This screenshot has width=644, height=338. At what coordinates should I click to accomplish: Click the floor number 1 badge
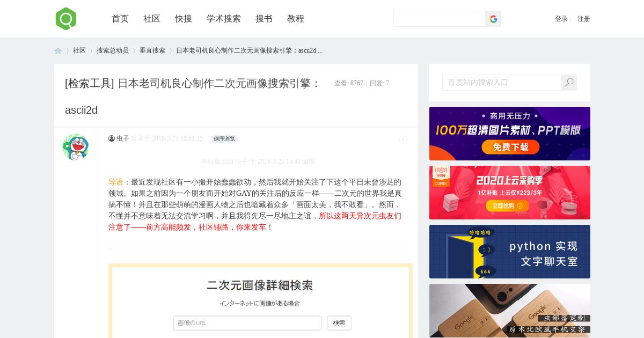coord(403,139)
